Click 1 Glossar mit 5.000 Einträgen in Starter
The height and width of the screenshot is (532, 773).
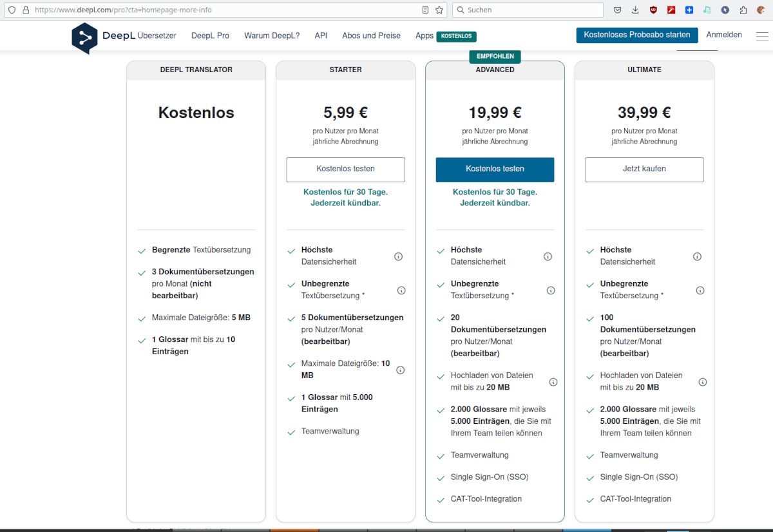[337, 403]
